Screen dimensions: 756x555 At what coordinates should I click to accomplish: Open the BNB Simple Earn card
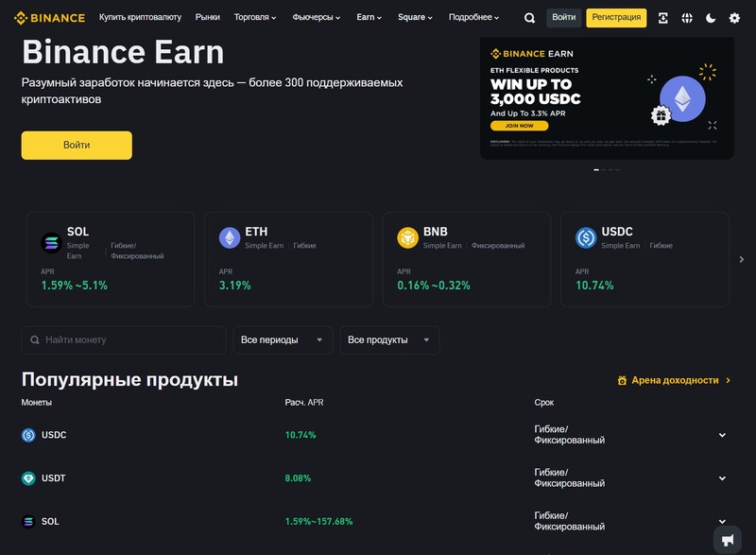pyautogui.click(x=467, y=259)
